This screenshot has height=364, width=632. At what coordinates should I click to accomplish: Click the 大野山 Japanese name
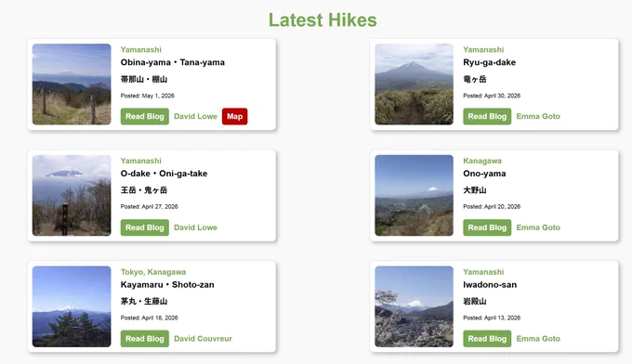[x=475, y=190]
